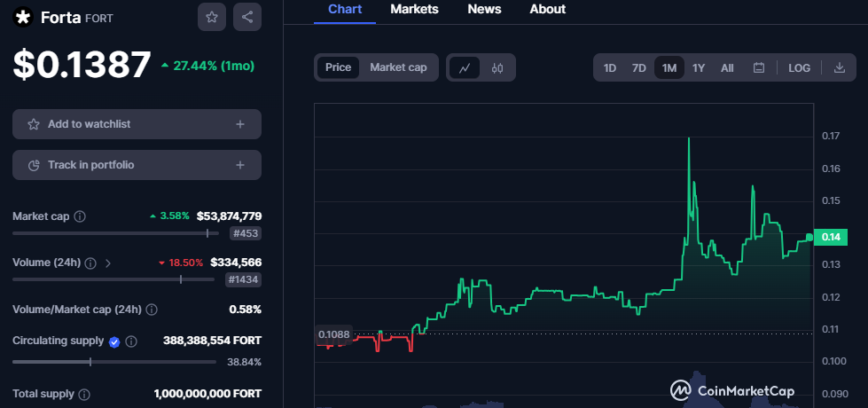Click the Circulating supply progress bar
The height and width of the screenshot is (408, 868).
[114, 362]
